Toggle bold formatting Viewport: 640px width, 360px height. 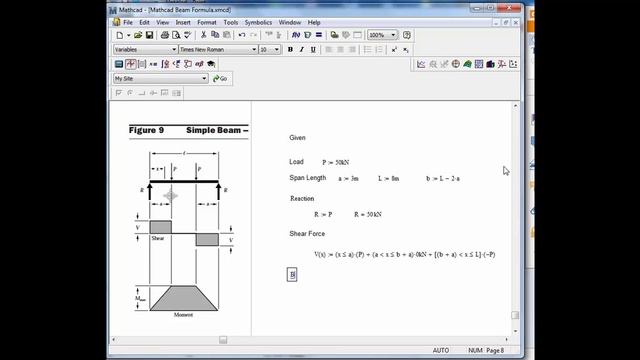pos(290,50)
